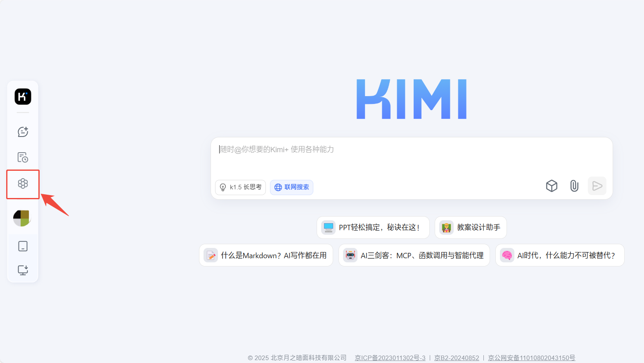Open chat history in the sidebar

(x=23, y=158)
